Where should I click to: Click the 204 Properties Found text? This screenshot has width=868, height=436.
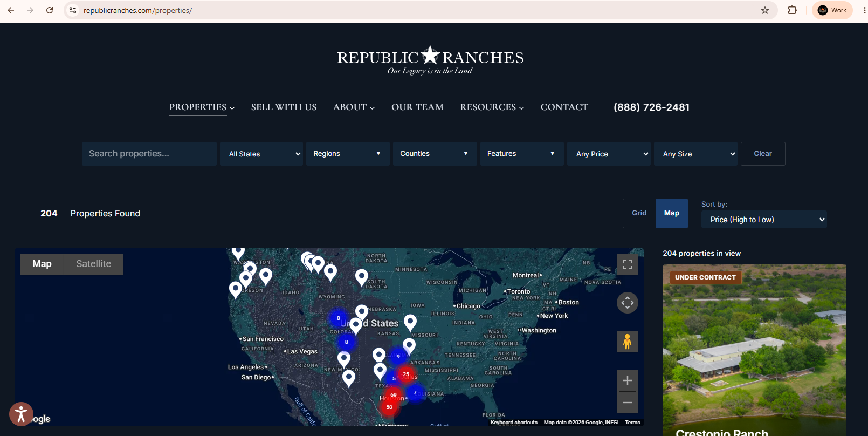point(90,214)
